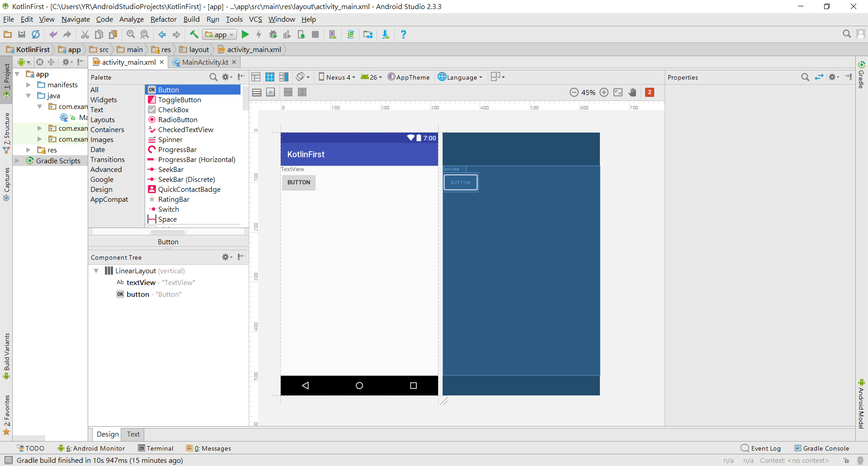Select the Switch widget in palette

(x=168, y=209)
